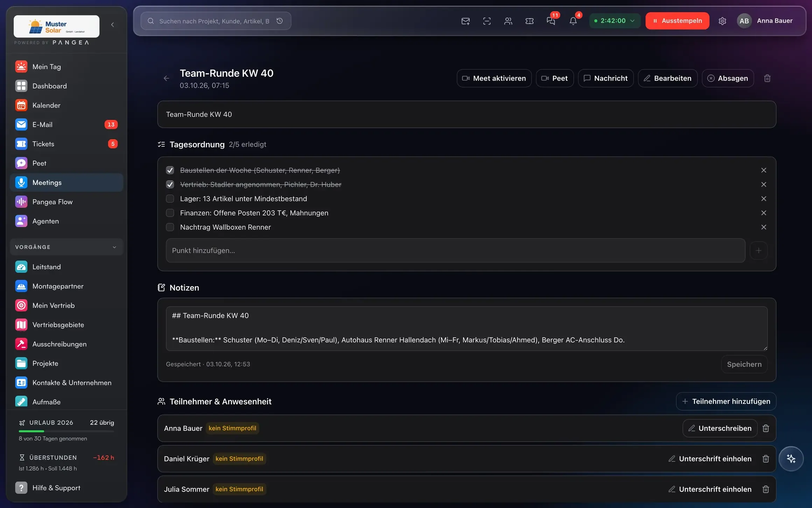Uncheck Baustellen der Woche agenda item
This screenshot has height=508, width=812.
[170, 170]
